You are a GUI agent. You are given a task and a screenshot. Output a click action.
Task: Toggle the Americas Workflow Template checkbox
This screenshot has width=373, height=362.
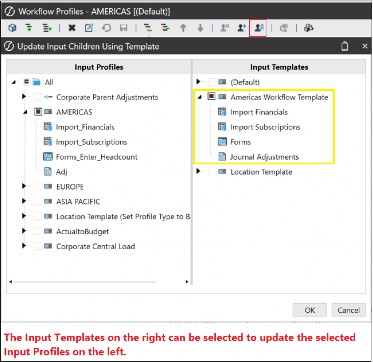[x=211, y=97]
